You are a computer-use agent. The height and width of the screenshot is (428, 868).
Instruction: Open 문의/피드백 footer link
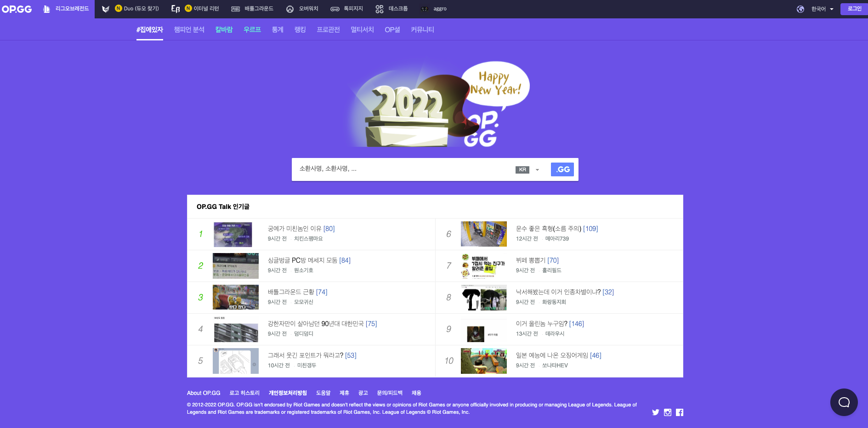(390, 393)
